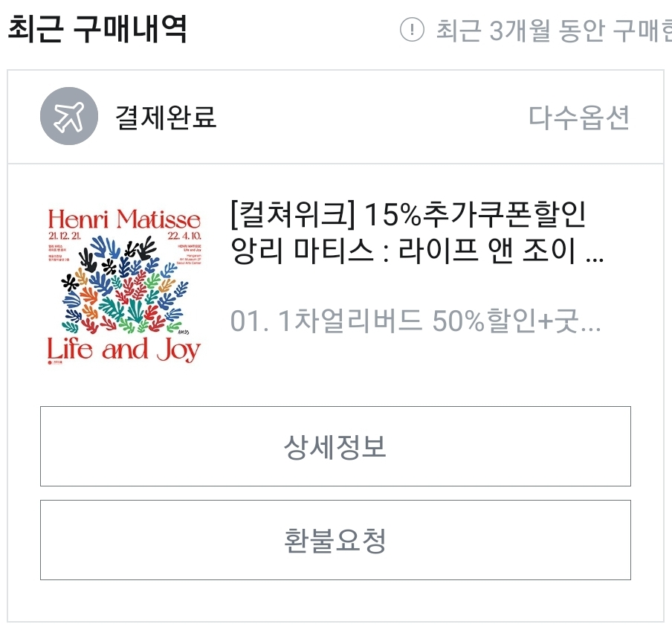Open the 상세정보 details button
The width and height of the screenshot is (672, 633).
[335, 446]
